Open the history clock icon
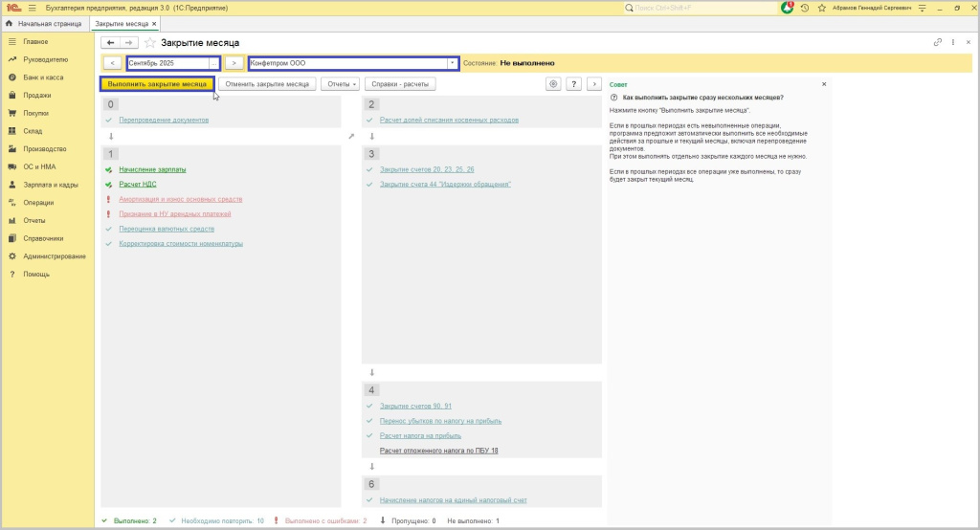Screen dimensions: 980x530 [805, 8]
